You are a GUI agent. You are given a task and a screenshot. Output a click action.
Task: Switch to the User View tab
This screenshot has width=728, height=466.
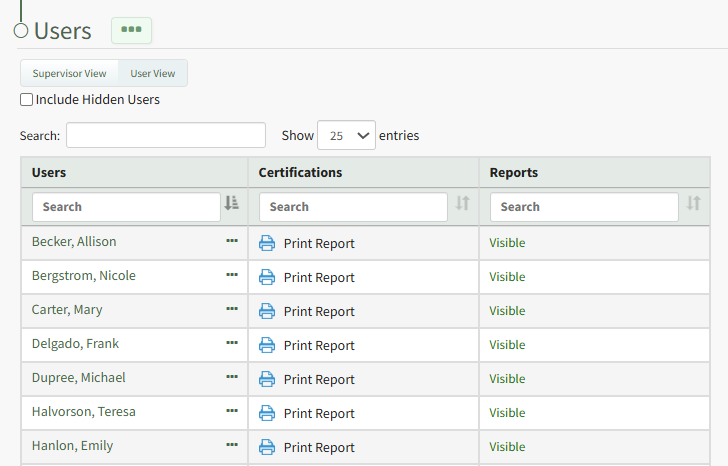pyautogui.click(x=152, y=73)
